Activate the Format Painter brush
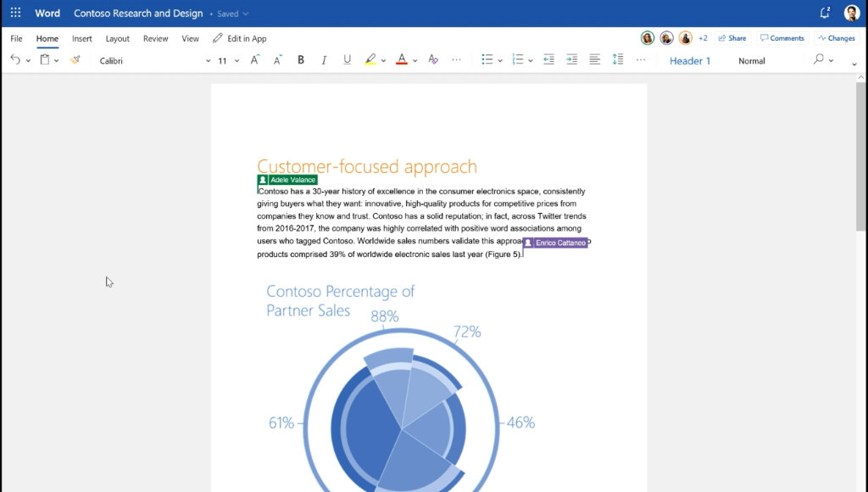 (x=75, y=60)
